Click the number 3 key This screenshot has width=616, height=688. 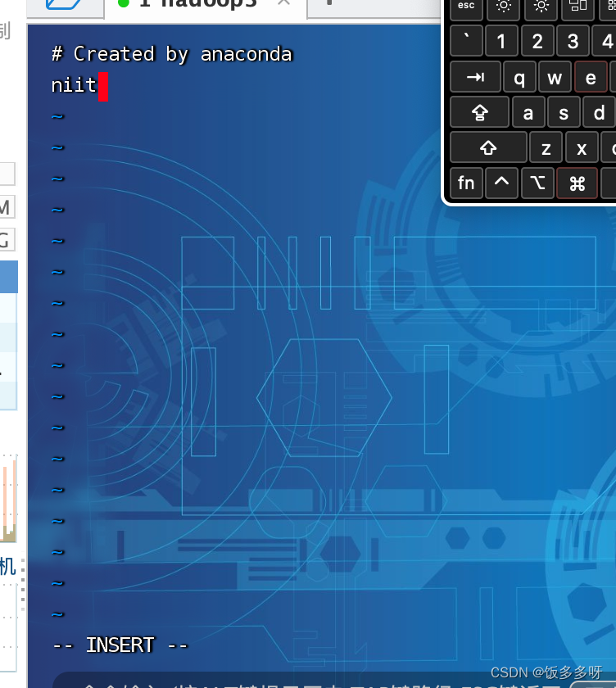[x=573, y=41]
